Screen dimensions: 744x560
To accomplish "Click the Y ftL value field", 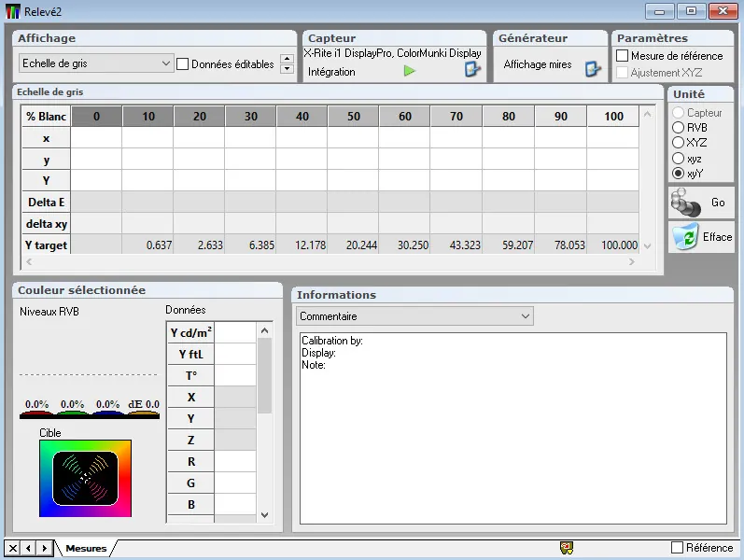I will click(x=235, y=354).
